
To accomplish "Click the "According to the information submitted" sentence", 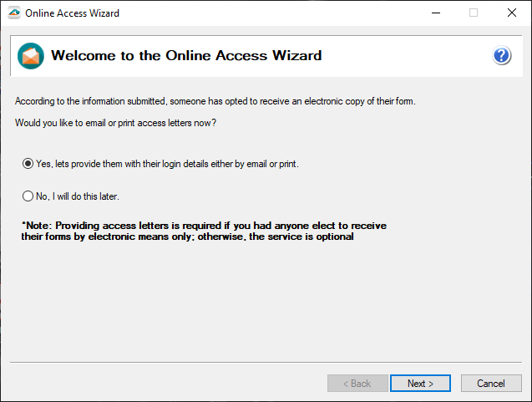I will click(215, 102).
